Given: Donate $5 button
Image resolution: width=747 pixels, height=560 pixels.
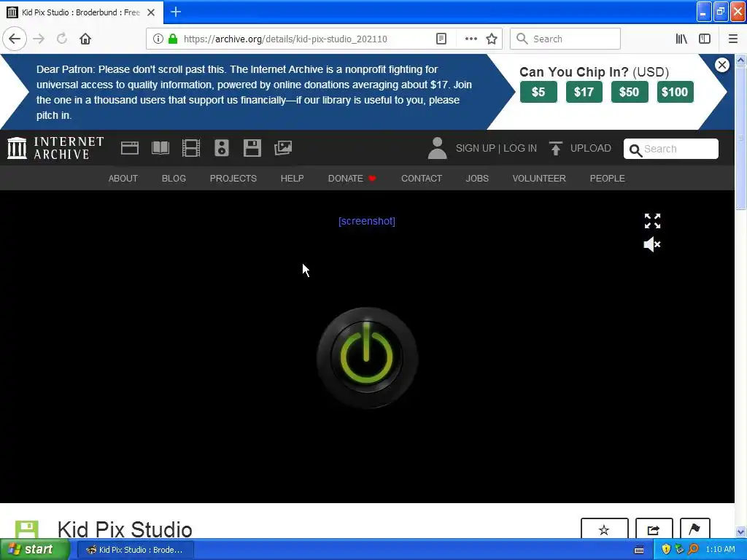Looking at the screenshot, I should pyautogui.click(x=538, y=92).
